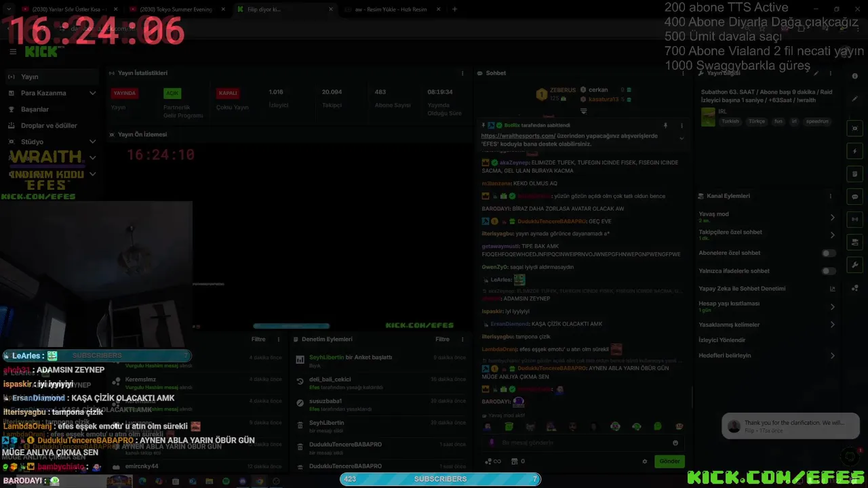The image size is (868, 488).
Task: Open Filtre in the Denetim Eylemleri panel
Action: (x=442, y=340)
